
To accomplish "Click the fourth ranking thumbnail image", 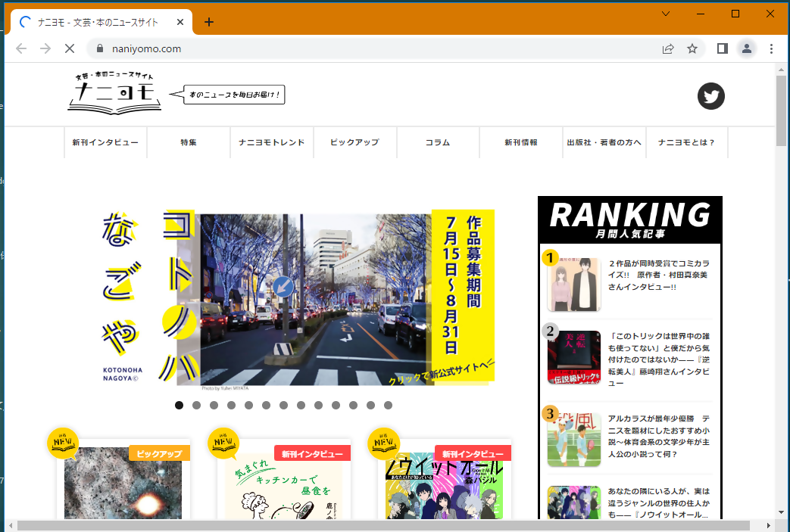I will [574, 502].
